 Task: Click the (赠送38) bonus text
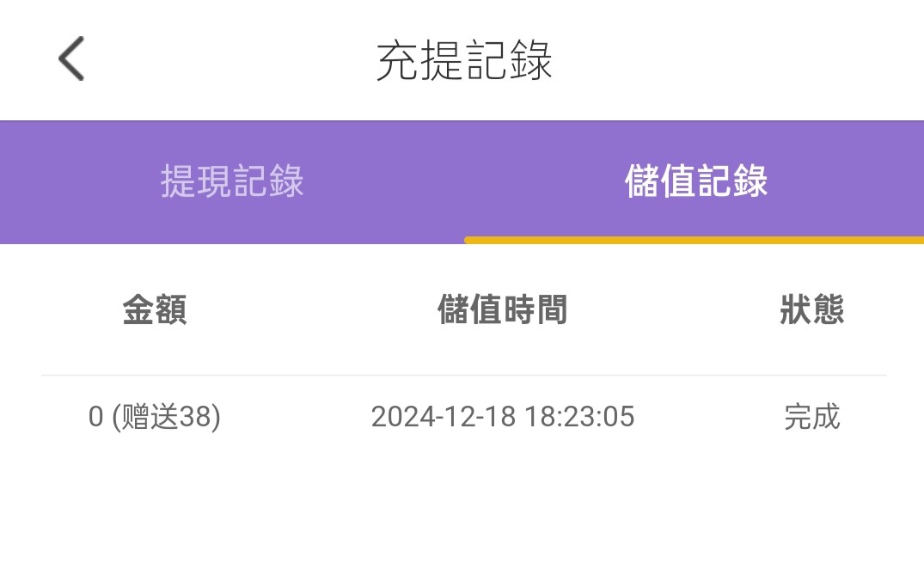coord(167,418)
